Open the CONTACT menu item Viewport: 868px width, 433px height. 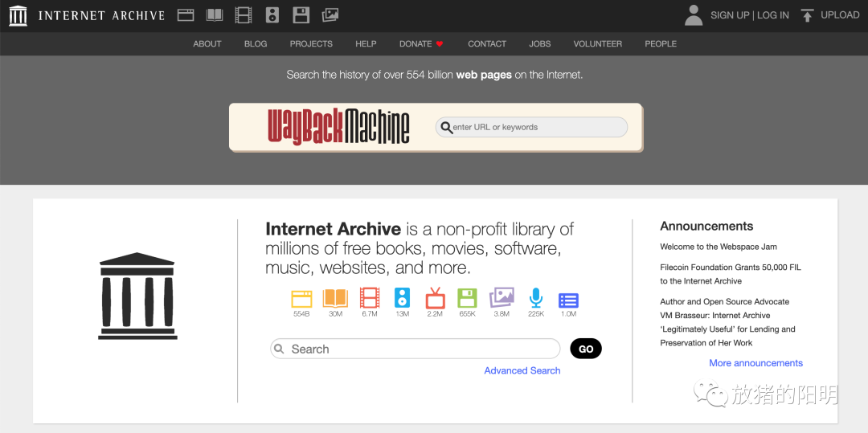coord(487,43)
